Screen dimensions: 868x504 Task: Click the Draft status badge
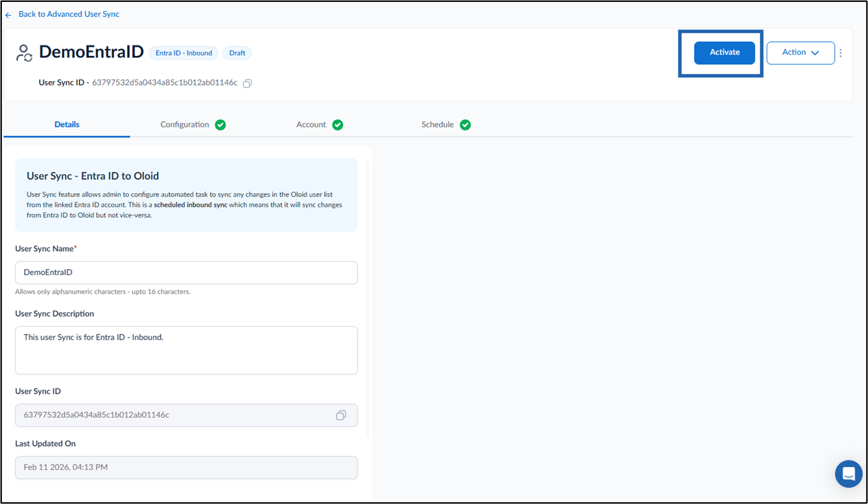point(237,53)
